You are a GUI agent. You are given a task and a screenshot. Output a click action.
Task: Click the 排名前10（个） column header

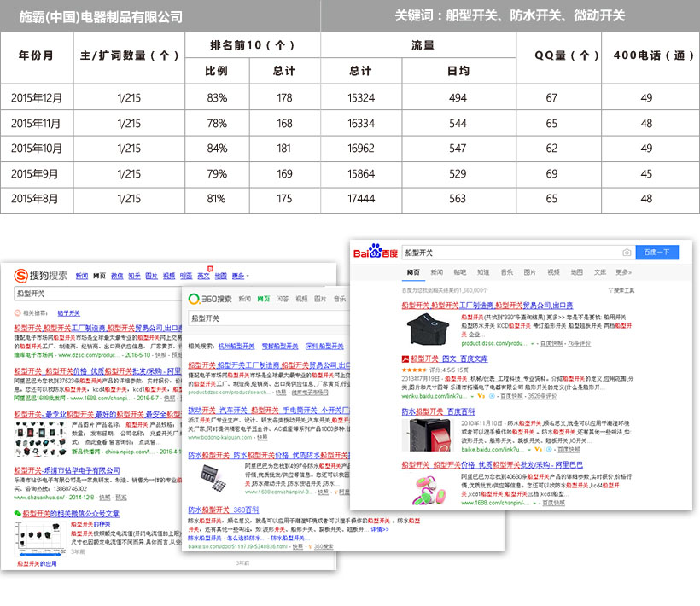pyautogui.click(x=252, y=45)
